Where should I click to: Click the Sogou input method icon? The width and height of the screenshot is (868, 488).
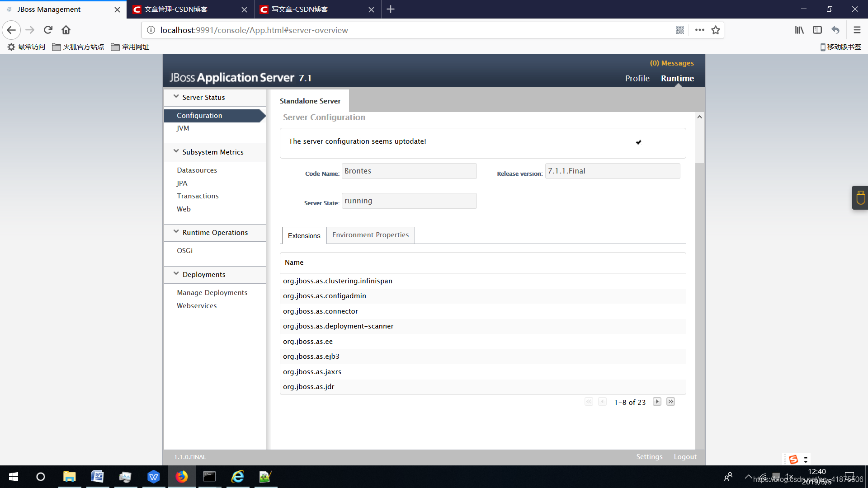(793, 460)
